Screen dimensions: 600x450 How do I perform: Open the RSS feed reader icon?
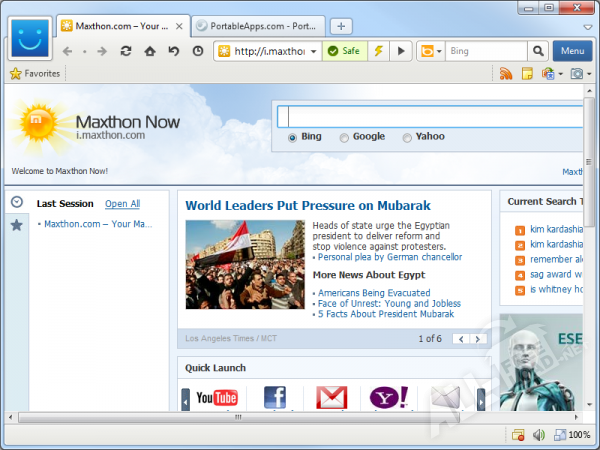(506, 74)
